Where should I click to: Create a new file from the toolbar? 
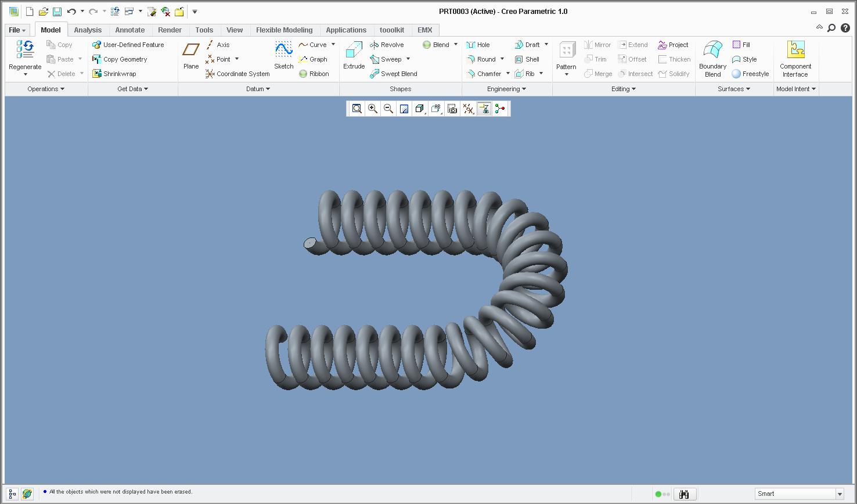click(30, 12)
